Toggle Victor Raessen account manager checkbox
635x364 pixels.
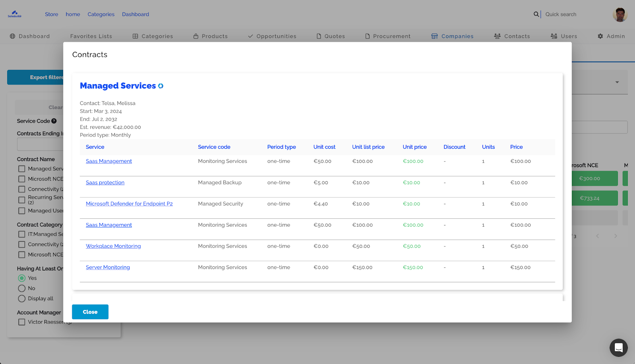(x=22, y=322)
